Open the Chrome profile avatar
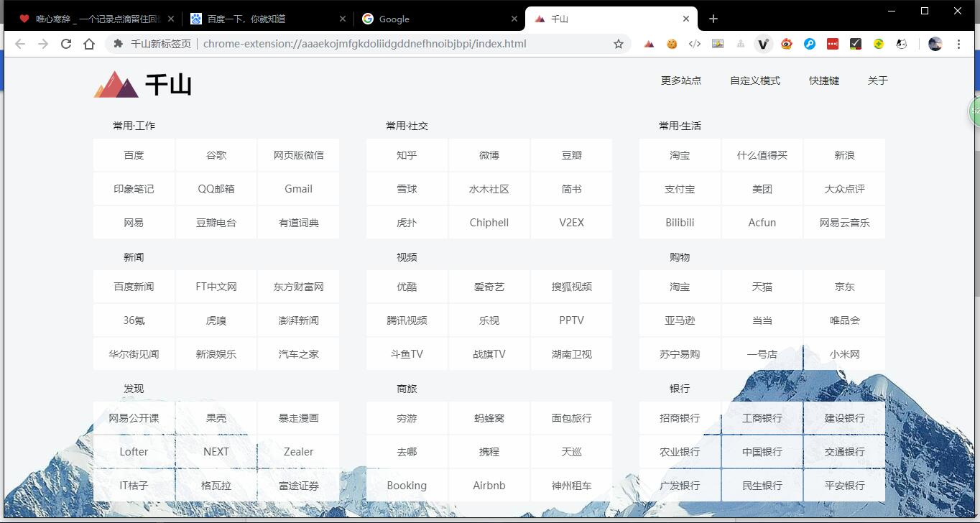Screen dimensions: 980x523 pos(935,44)
